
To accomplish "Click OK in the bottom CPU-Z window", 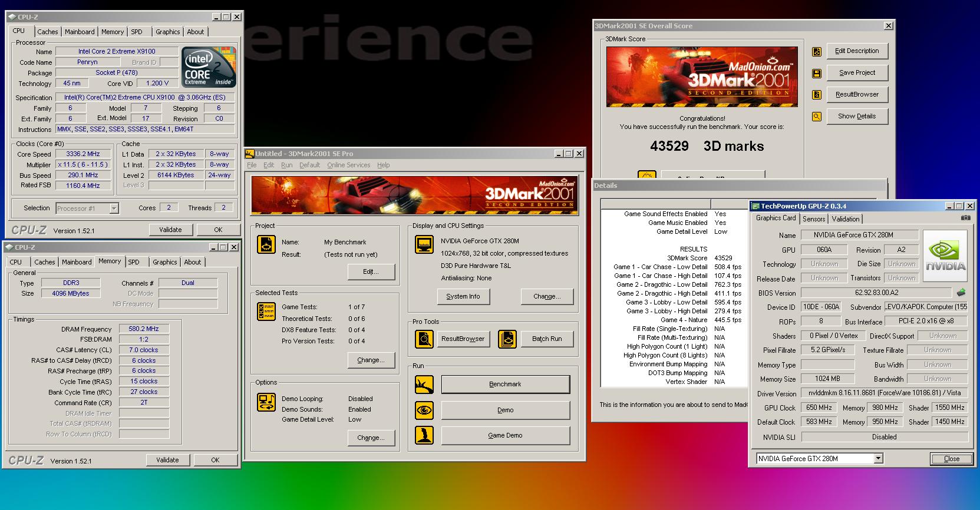I will pos(215,460).
